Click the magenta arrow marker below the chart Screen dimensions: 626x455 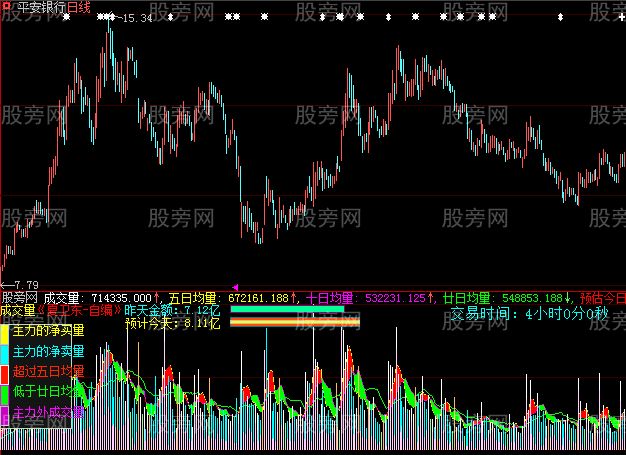click(236, 287)
